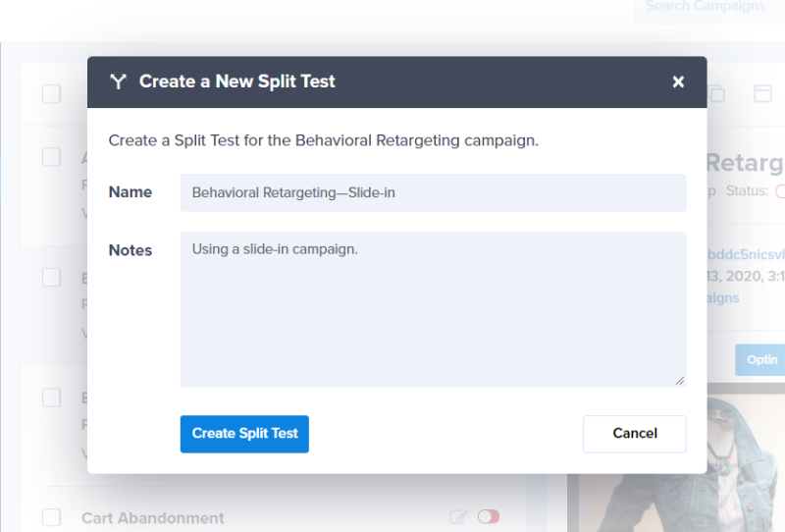Click the window layout icon in background toolbar
The height and width of the screenshot is (532, 785).
pyautogui.click(x=762, y=93)
